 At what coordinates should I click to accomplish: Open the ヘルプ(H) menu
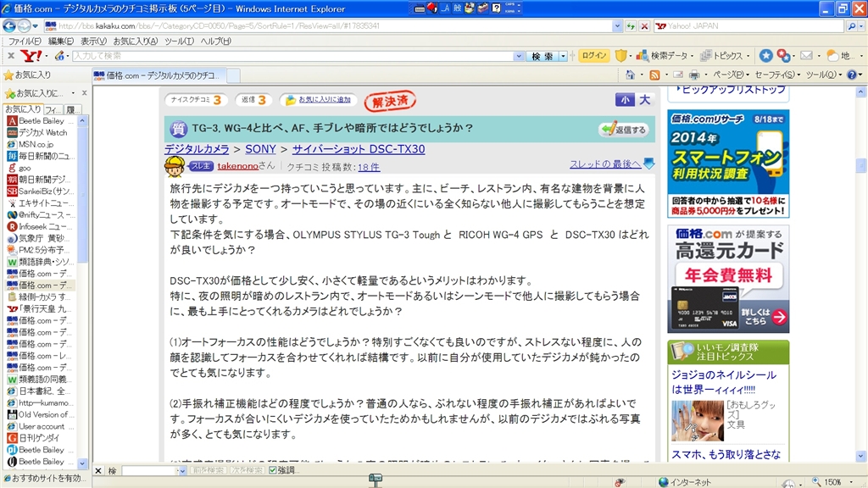tap(216, 41)
